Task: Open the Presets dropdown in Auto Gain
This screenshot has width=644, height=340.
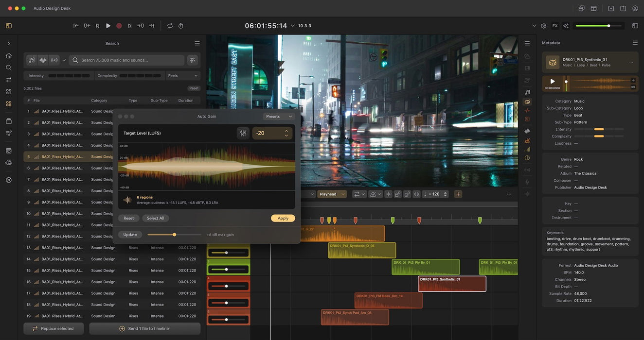Action: (x=279, y=117)
